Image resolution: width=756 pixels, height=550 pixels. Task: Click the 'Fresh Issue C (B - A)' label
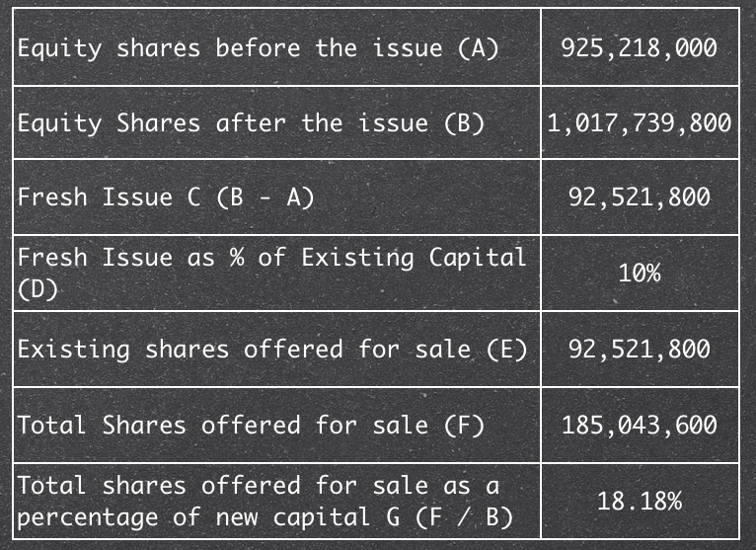click(x=166, y=197)
